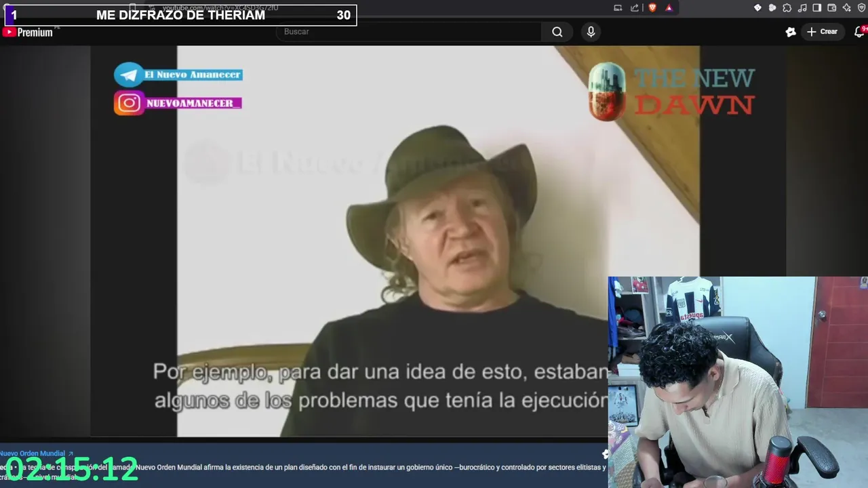Click the install app icon in address bar
The image size is (868, 488).
[618, 8]
